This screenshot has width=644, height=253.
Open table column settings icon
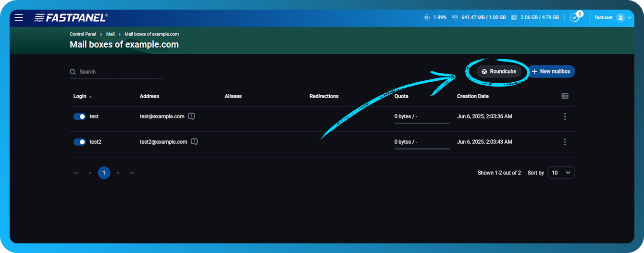tap(565, 96)
